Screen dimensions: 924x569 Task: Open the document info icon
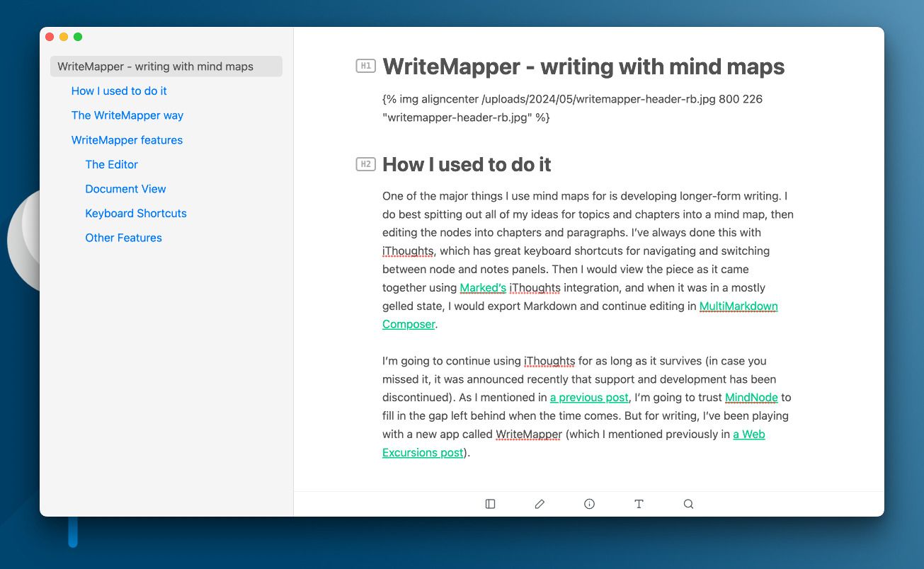click(x=589, y=503)
